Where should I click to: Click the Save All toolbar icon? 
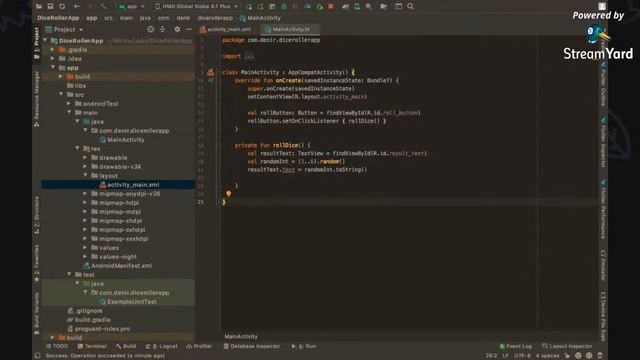pos(50,7)
